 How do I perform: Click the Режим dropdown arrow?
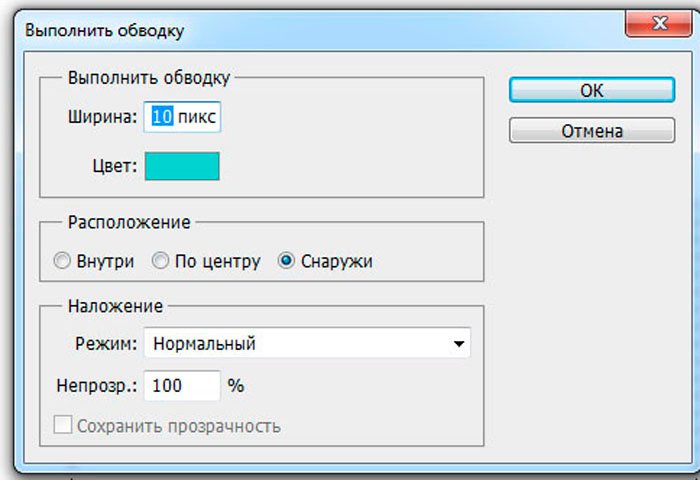[459, 344]
